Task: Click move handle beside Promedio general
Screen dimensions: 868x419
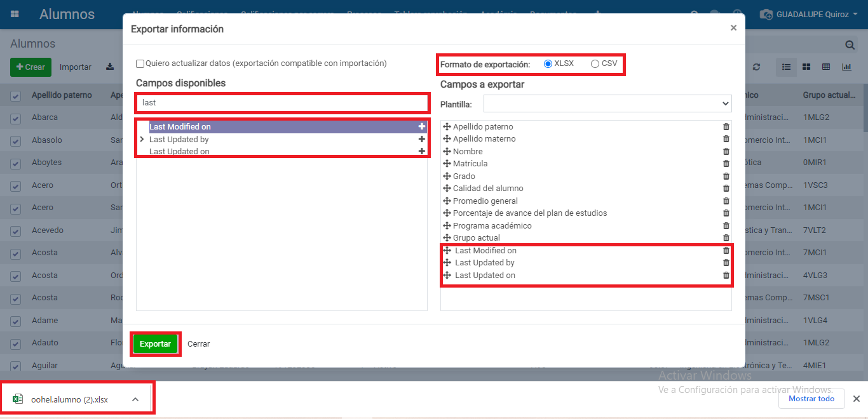Action: [447, 201]
